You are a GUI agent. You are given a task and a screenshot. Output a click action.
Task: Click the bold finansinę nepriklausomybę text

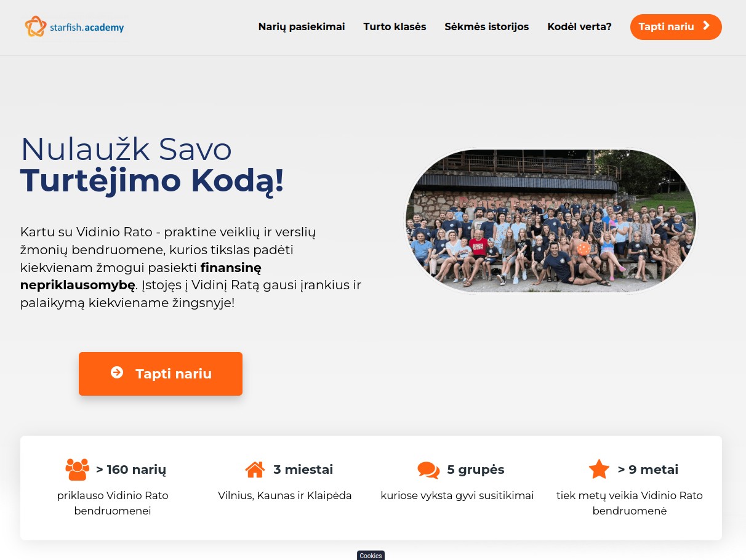pyautogui.click(x=141, y=276)
